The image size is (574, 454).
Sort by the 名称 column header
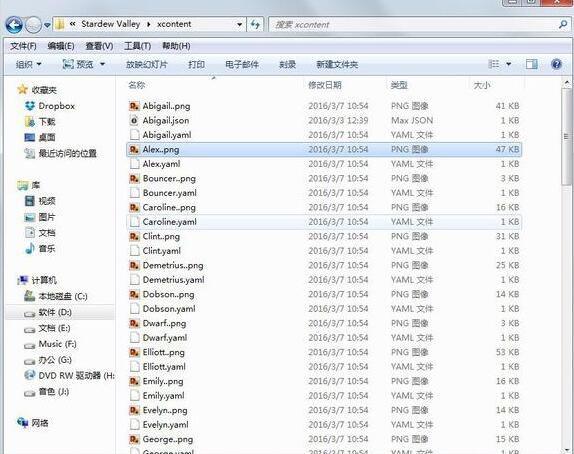137,85
